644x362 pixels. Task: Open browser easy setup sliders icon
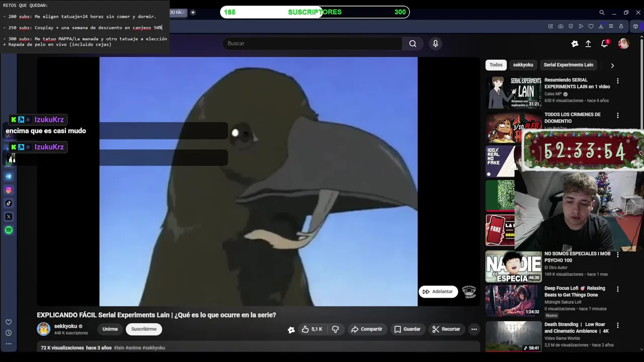pos(611,26)
